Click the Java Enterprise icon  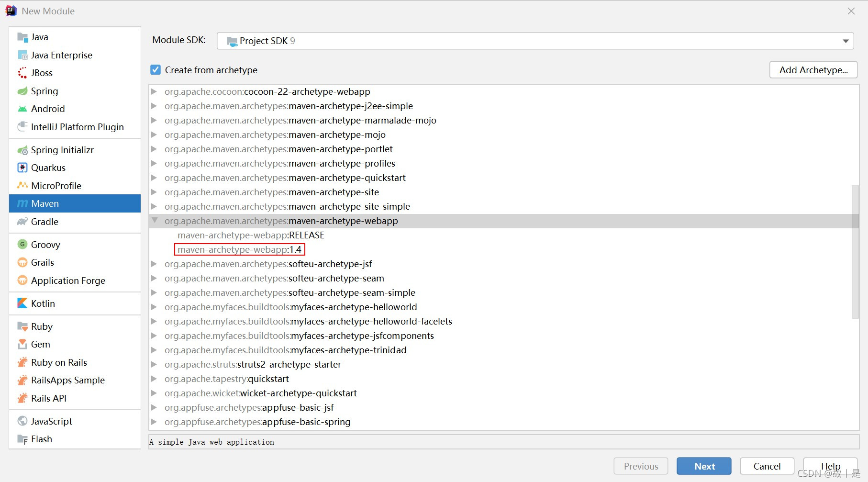coord(22,55)
